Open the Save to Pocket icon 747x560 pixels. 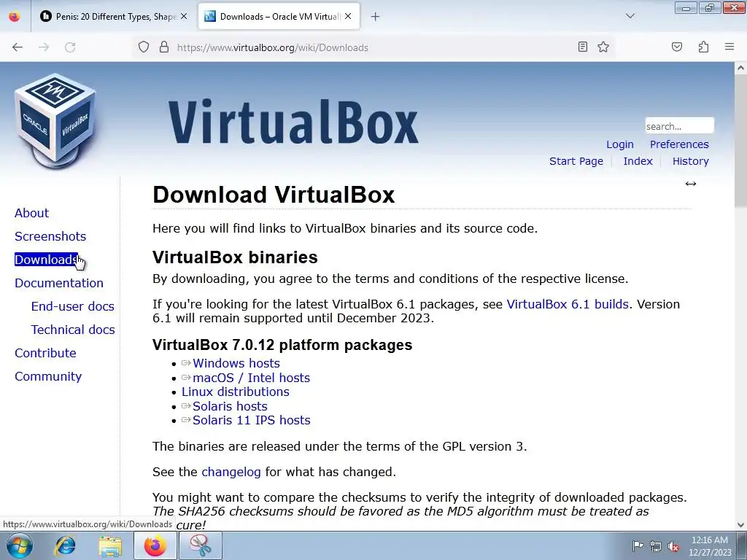(x=677, y=47)
